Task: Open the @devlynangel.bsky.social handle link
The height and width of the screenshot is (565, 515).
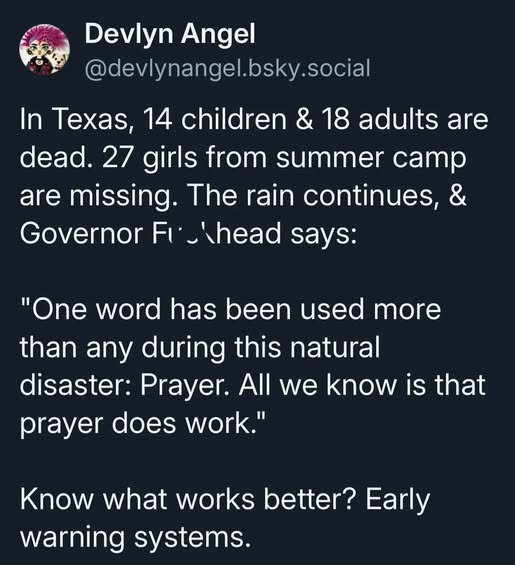Action: (227, 68)
